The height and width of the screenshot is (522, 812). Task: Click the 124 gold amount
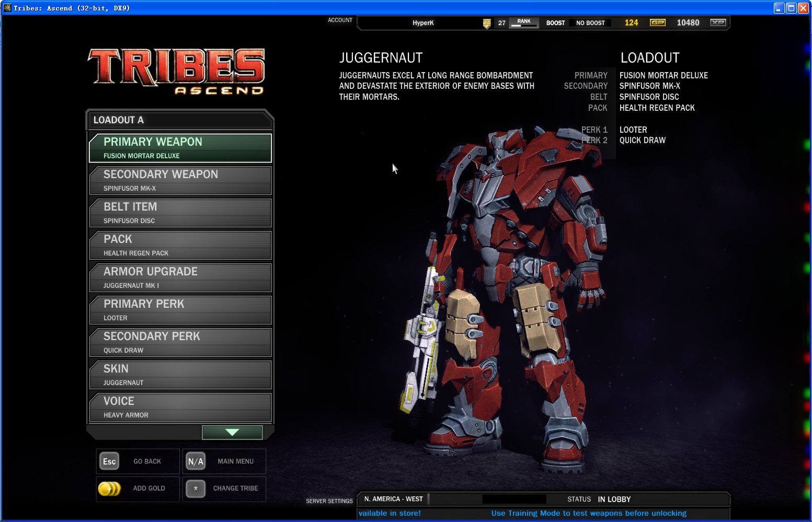(x=631, y=22)
